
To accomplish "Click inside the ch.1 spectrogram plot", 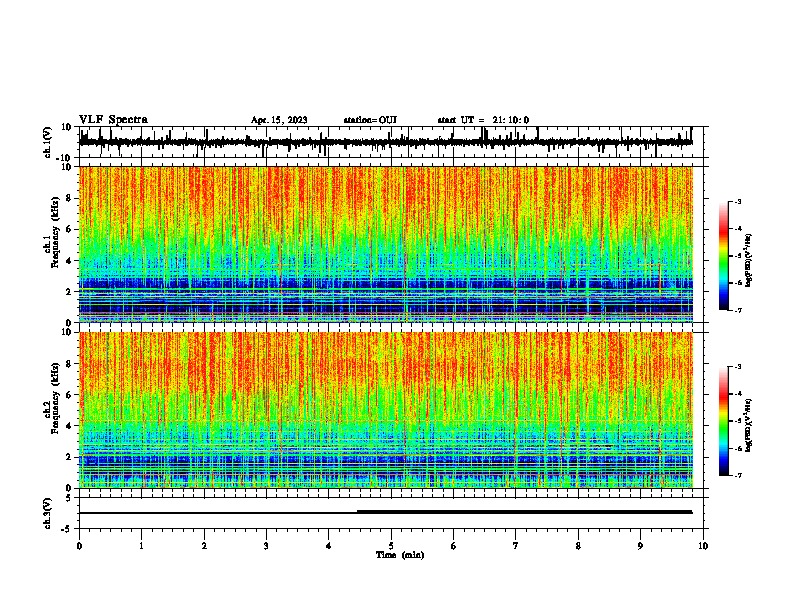I will 386,244.
